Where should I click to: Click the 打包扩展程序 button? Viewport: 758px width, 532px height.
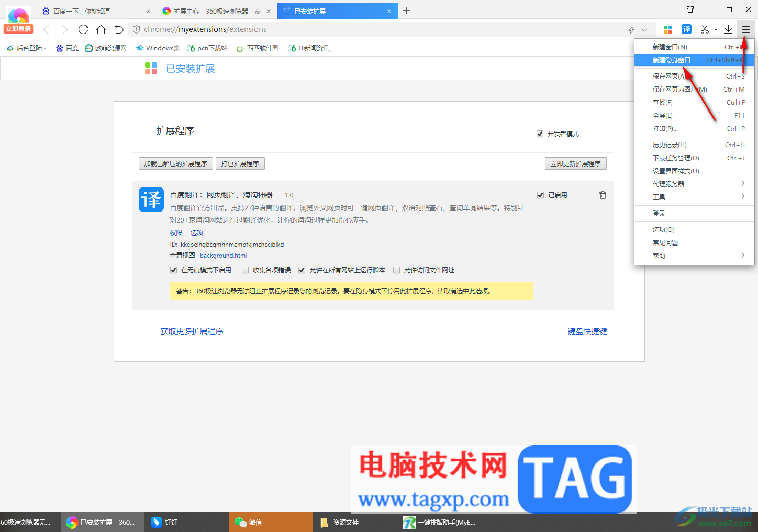pyautogui.click(x=240, y=164)
